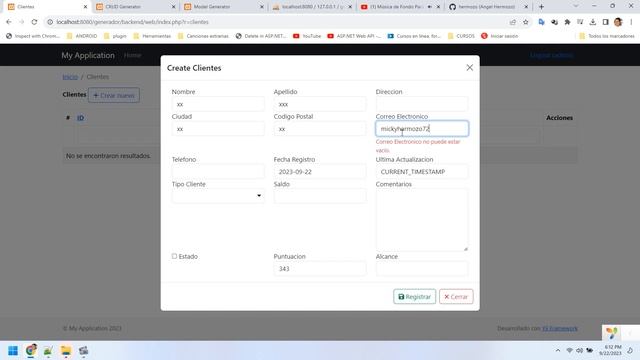640x360 pixels.
Task: Click the Codigo Postal input field
Action: 320,129
